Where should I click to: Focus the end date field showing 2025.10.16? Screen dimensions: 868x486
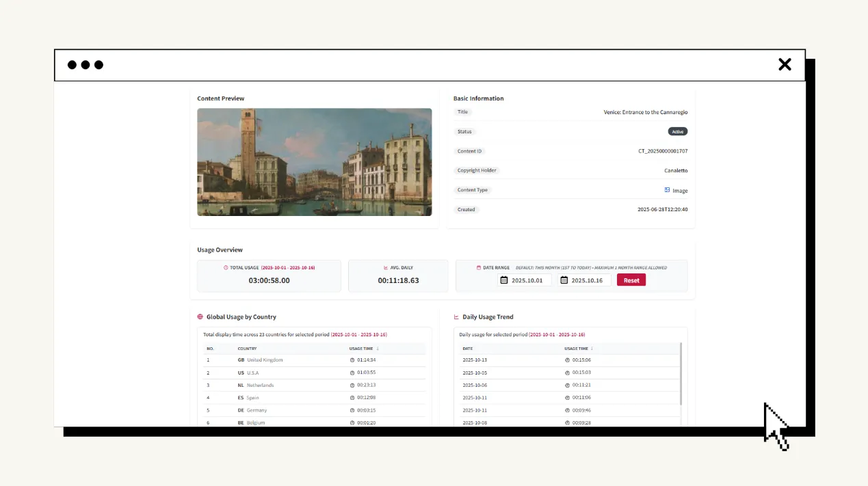(584, 280)
